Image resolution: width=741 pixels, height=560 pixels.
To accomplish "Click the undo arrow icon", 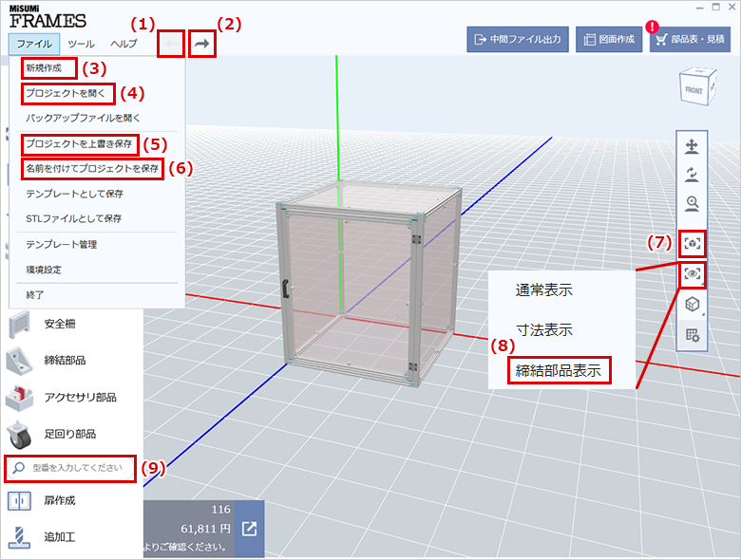I will [x=171, y=44].
